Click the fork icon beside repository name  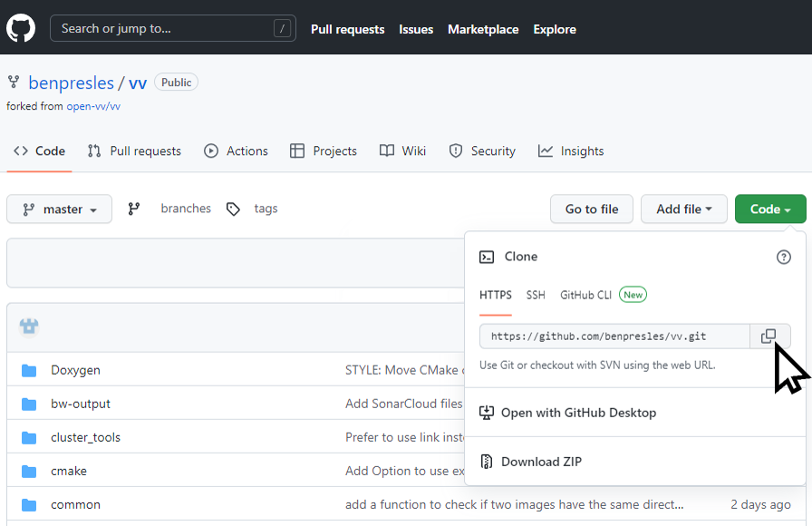14,82
